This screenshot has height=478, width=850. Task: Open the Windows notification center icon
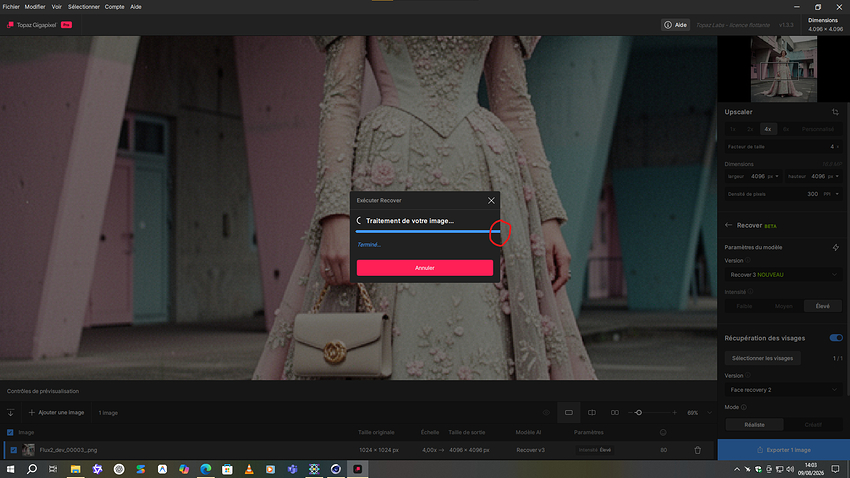coord(835,469)
